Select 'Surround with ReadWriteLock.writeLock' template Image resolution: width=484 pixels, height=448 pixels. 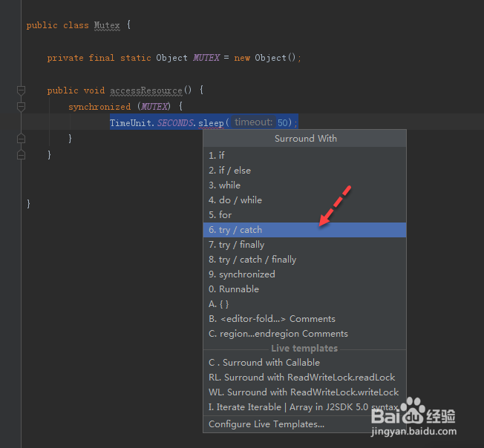304,392
